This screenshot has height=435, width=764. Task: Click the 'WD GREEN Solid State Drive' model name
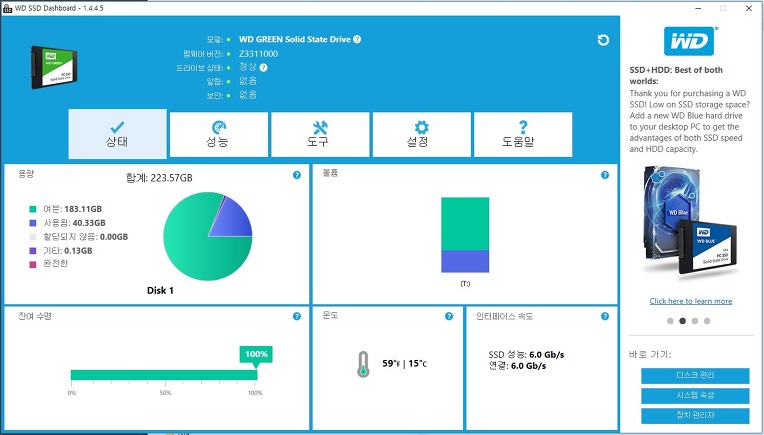click(x=295, y=39)
